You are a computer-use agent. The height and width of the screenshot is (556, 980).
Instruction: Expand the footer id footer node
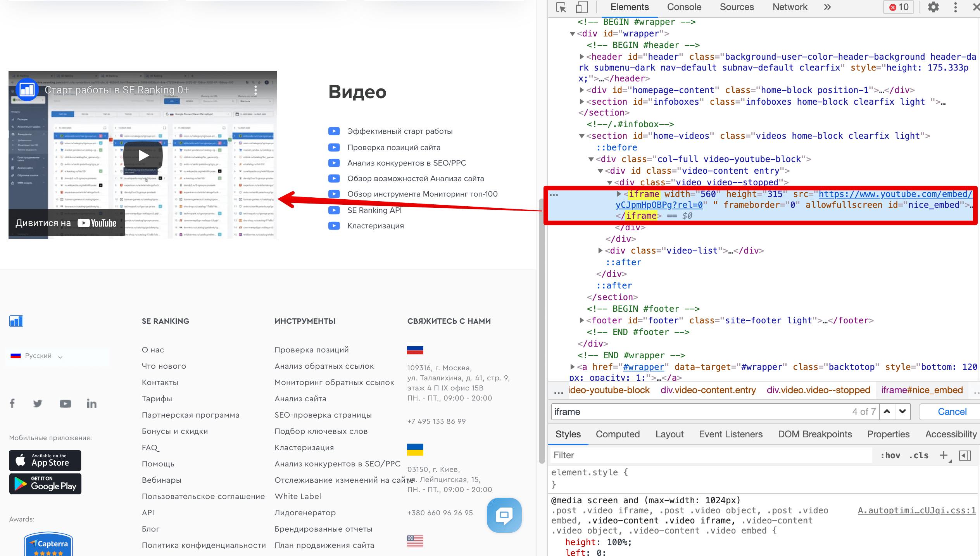581,320
